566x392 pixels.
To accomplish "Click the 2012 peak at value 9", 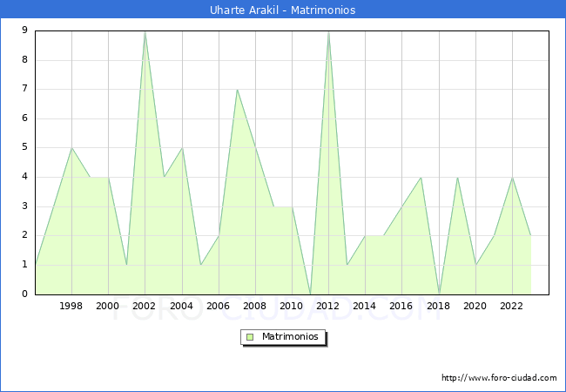I will pos(328,31).
